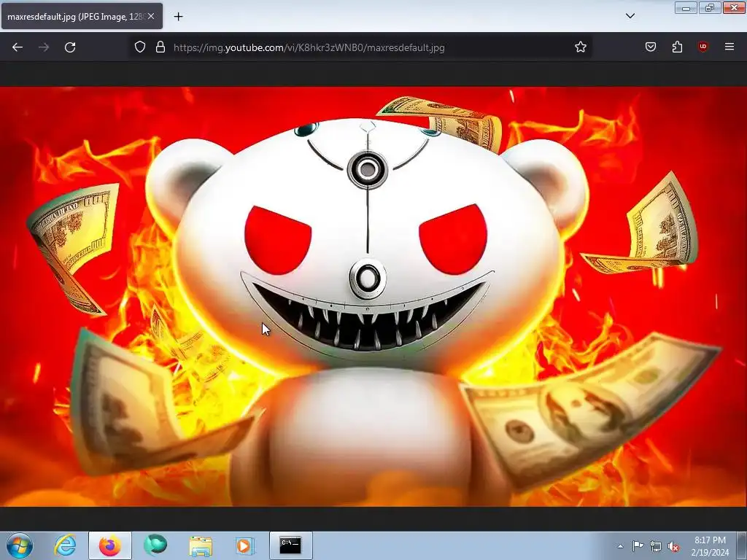Open a new tab
This screenshot has width=747, height=560.
[x=178, y=17]
